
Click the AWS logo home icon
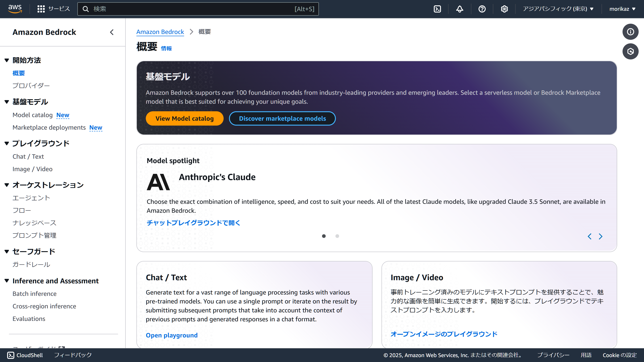[x=15, y=9]
